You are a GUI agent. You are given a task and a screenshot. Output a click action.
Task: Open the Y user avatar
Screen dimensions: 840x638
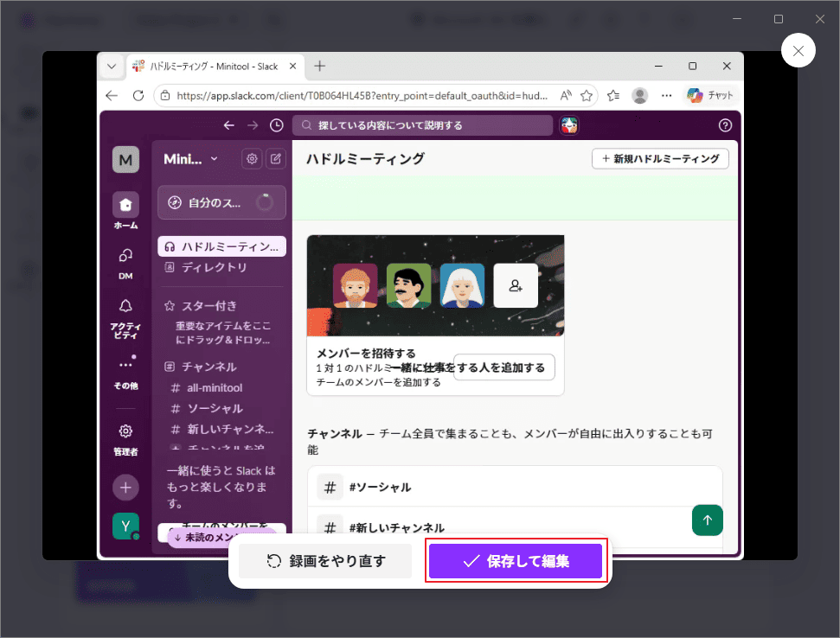point(125,526)
